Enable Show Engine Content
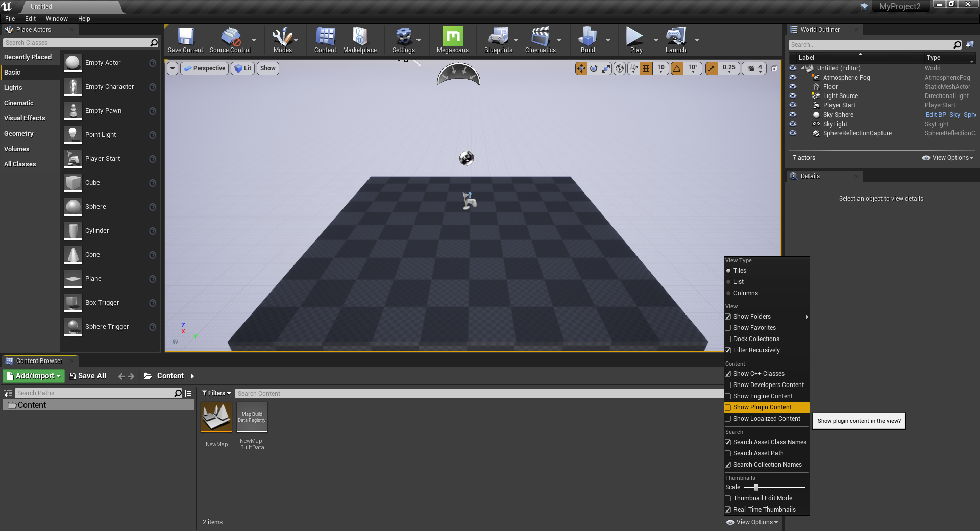The height and width of the screenshot is (531, 980). (x=728, y=396)
